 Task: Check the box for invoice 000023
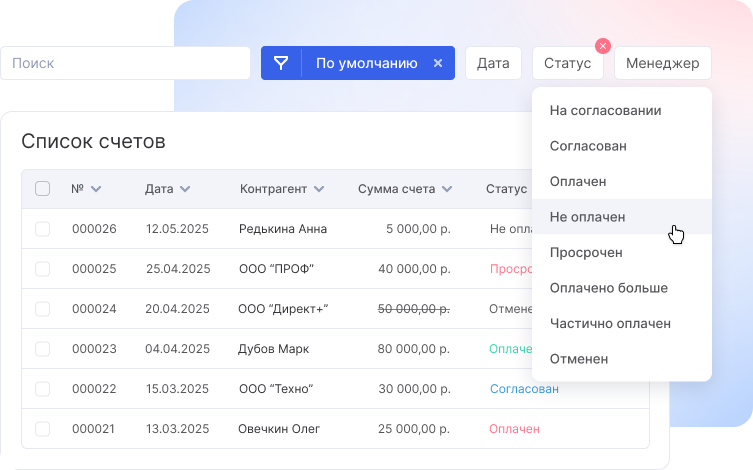click(x=42, y=349)
